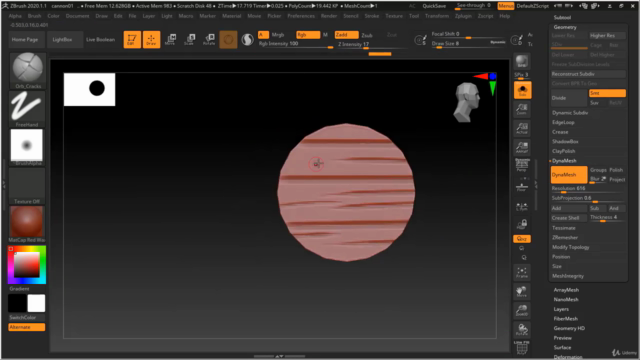Click the Home Page button
The width and height of the screenshot is (640, 360).
click(x=25, y=40)
